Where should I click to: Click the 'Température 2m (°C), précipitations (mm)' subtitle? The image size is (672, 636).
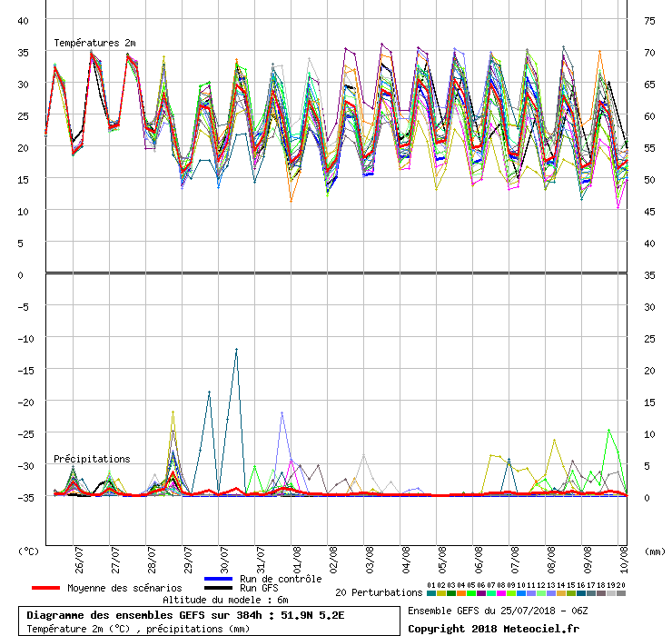(x=138, y=629)
